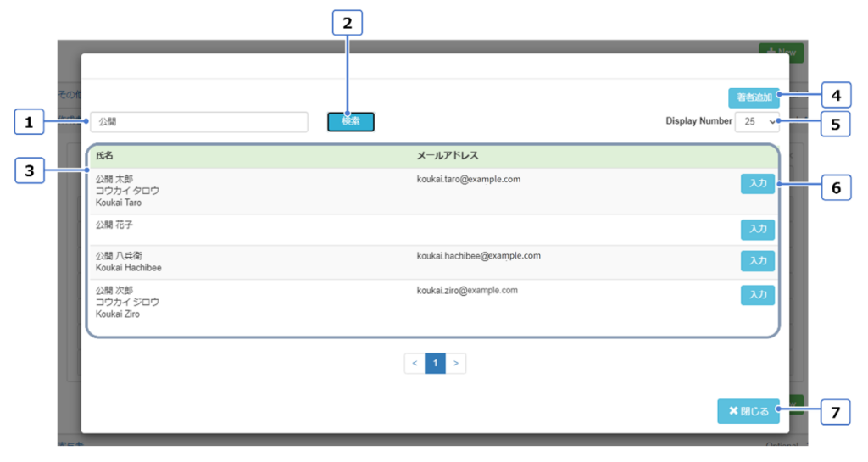Go to next page with right chevron
The width and height of the screenshot is (868, 462).
click(456, 364)
